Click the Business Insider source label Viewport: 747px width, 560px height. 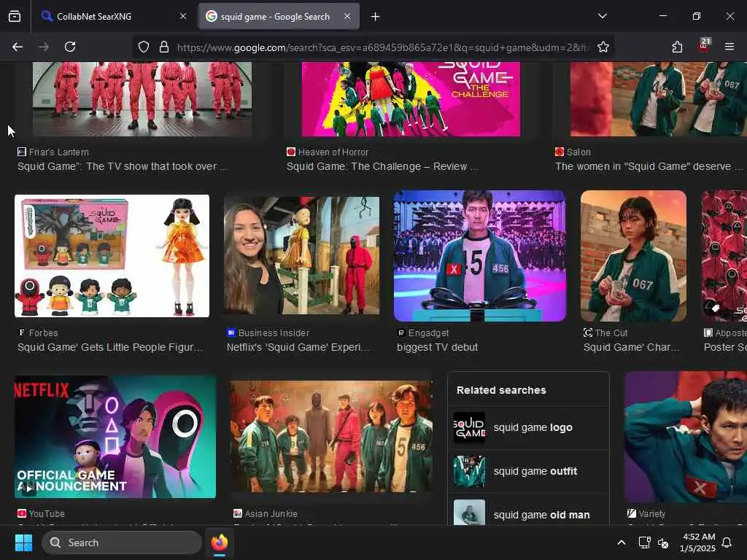pyautogui.click(x=274, y=332)
